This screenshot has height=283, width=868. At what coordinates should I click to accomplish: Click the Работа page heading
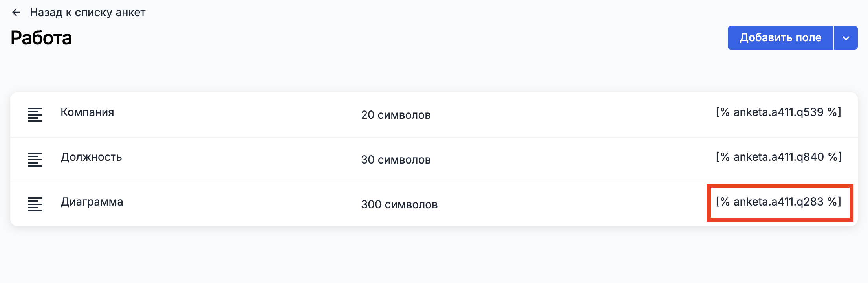(x=41, y=38)
